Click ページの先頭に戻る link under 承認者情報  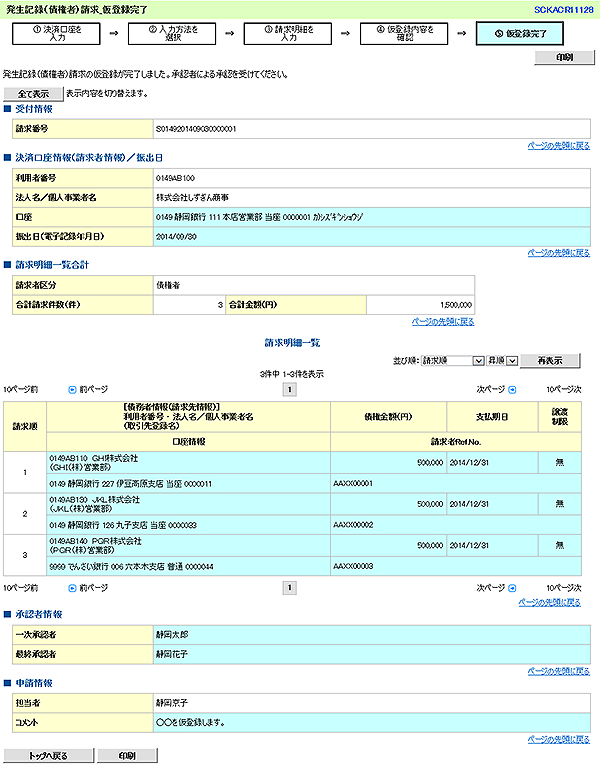tap(559, 671)
